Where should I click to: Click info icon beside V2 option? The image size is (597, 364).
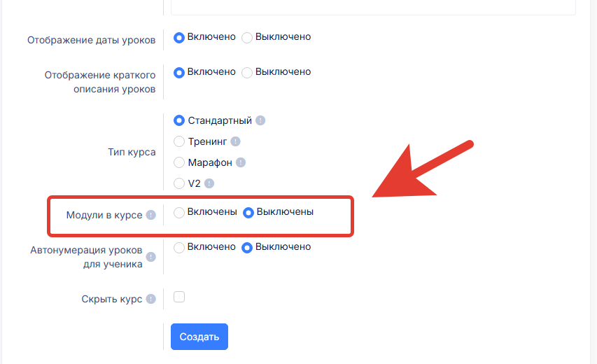(209, 183)
